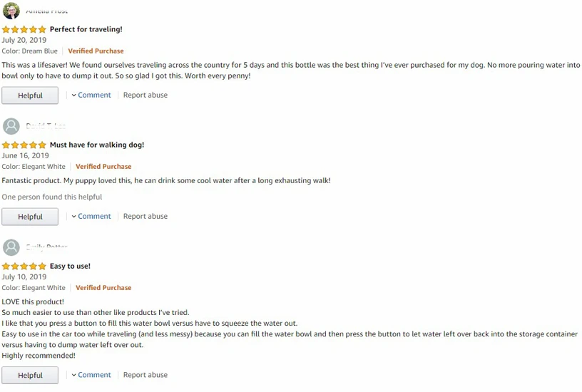Expand Comment under the July 20, 2019 review
This screenshot has width=582, height=392.
91,95
